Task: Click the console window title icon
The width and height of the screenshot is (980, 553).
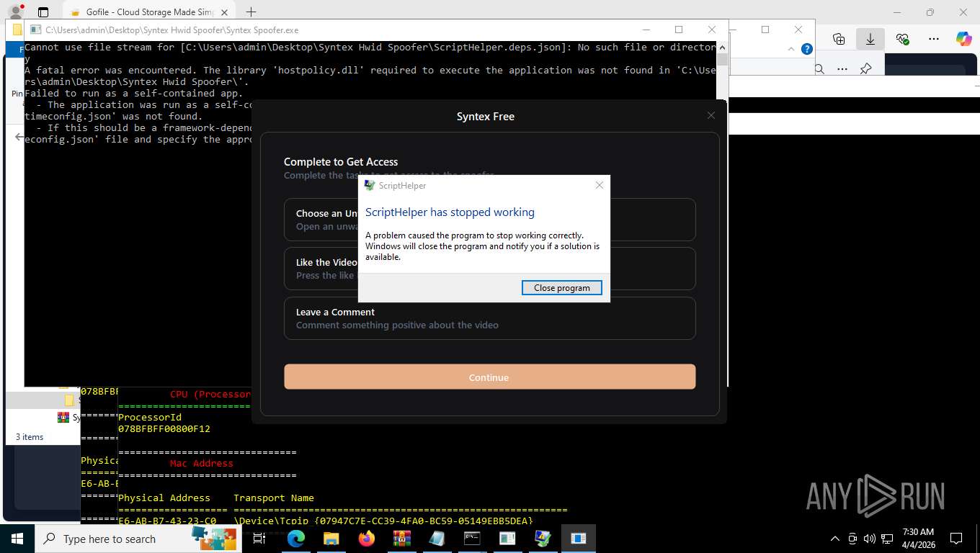Action: (35, 30)
